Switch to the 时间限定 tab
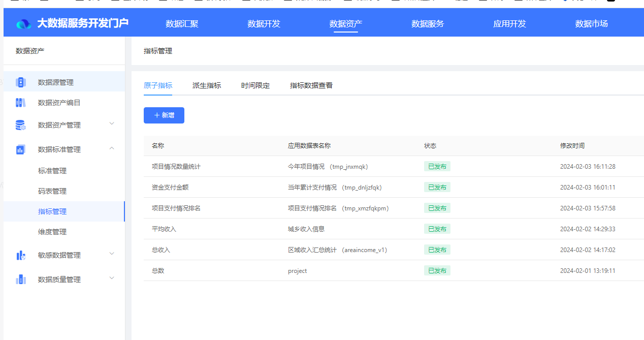The width and height of the screenshot is (644, 340). coord(255,85)
